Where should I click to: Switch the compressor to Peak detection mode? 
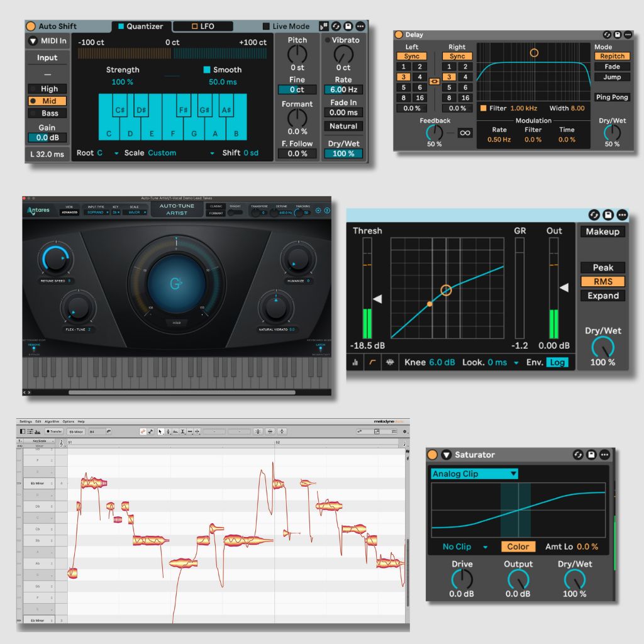pos(602,267)
